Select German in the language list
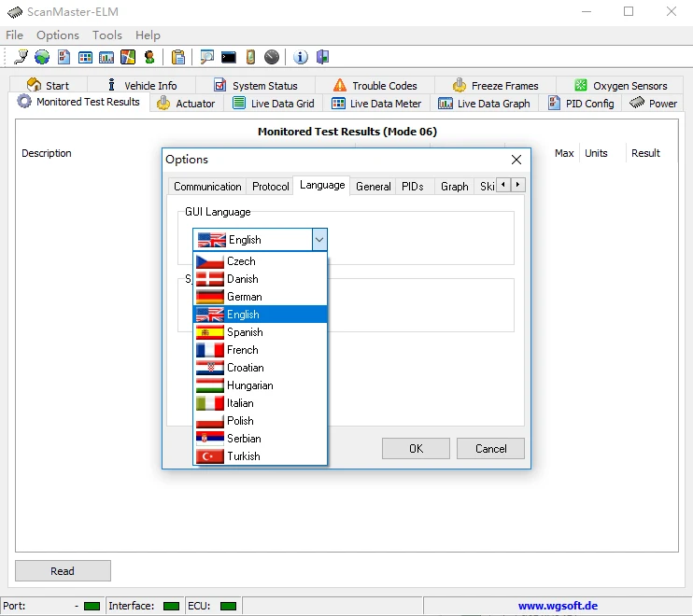 pyautogui.click(x=261, y=296)
